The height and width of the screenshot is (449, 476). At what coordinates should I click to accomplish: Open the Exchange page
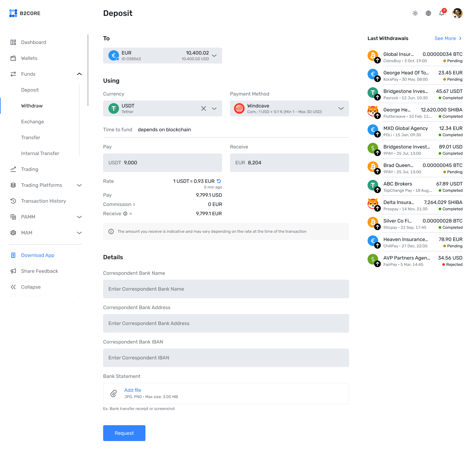32,122
